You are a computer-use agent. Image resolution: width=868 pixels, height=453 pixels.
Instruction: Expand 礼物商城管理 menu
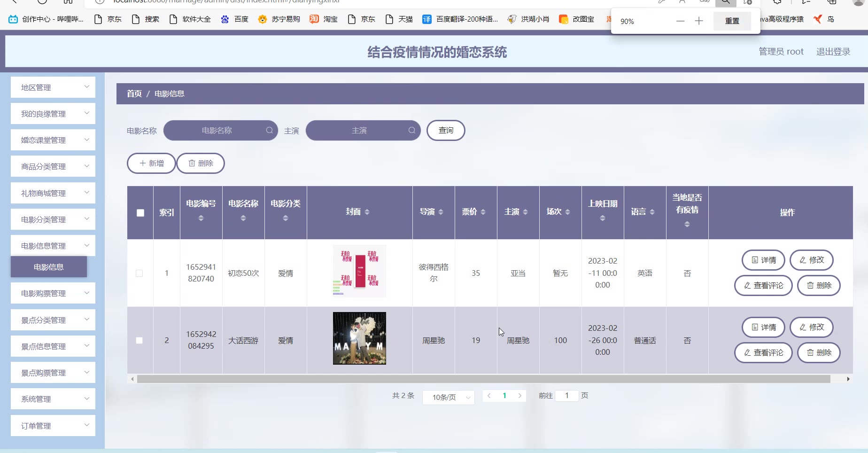point(53,193)
